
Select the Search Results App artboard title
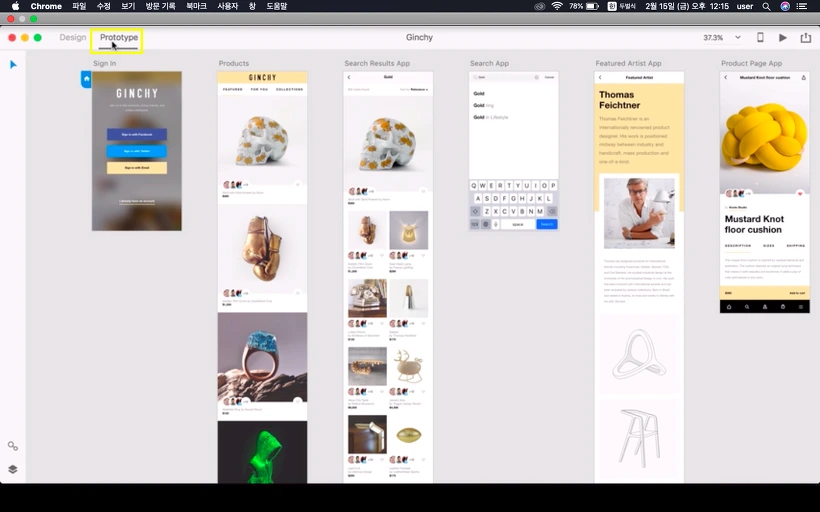coord(377,63)
